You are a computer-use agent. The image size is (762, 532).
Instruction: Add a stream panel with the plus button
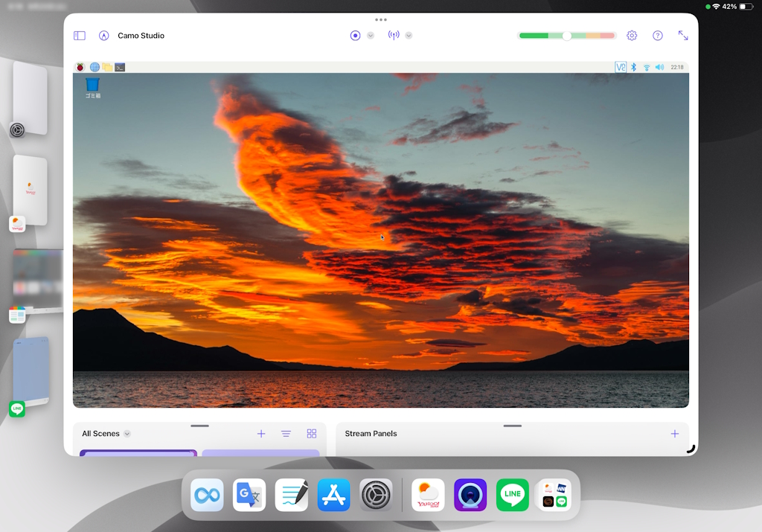(x=674, y=433)
